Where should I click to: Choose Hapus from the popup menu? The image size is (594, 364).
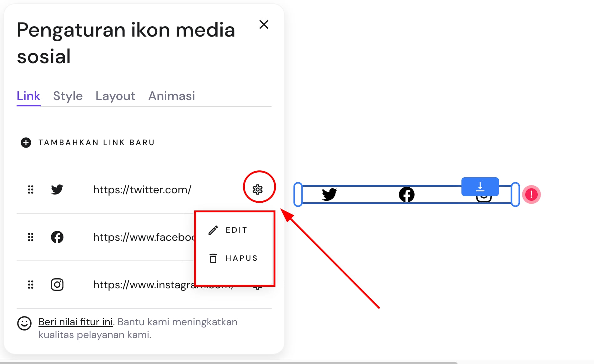tap(241, 258)
